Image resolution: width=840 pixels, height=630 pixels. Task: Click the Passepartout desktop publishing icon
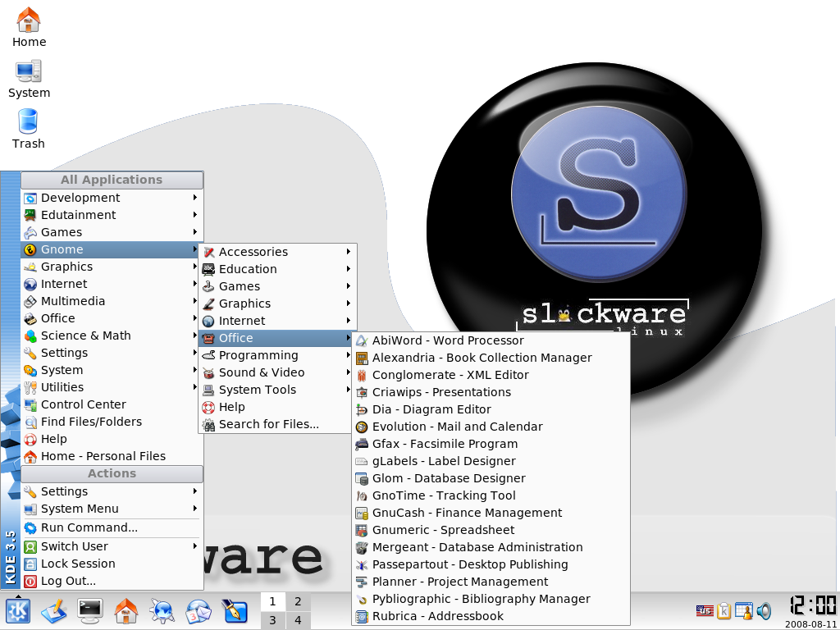(x=362, y=564)
